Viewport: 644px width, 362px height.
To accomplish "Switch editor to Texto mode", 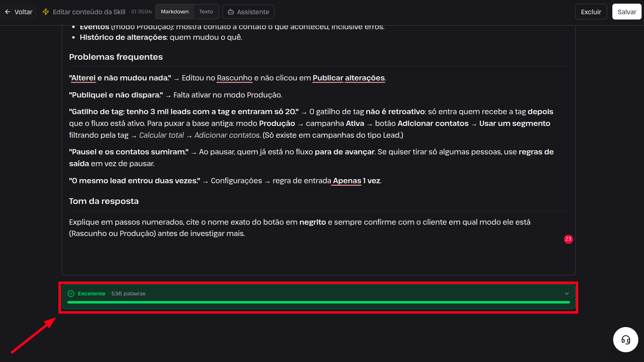I will click(x=206, y=12).
